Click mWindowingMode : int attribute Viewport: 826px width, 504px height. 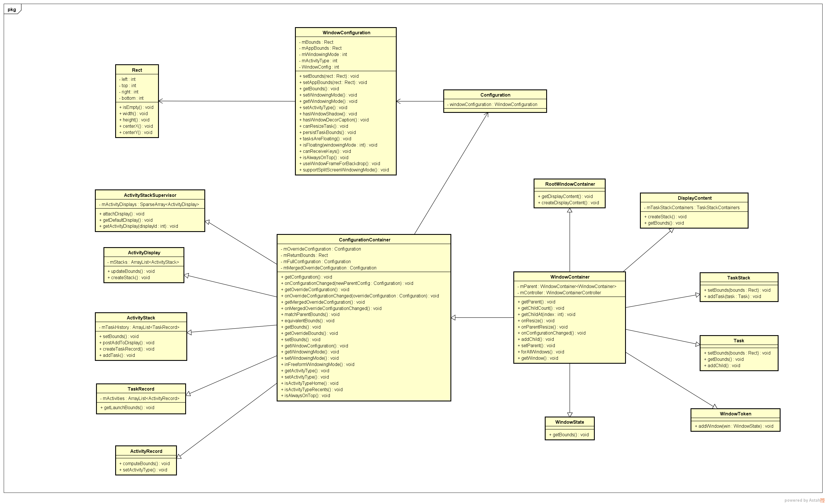(x=323, y=54)
